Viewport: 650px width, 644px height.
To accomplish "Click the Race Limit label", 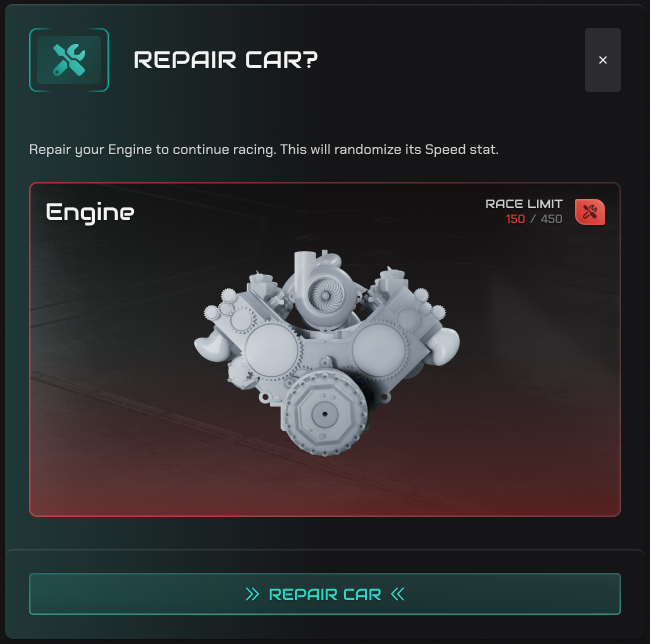I will pyautogui.click(x=524, y=204).
